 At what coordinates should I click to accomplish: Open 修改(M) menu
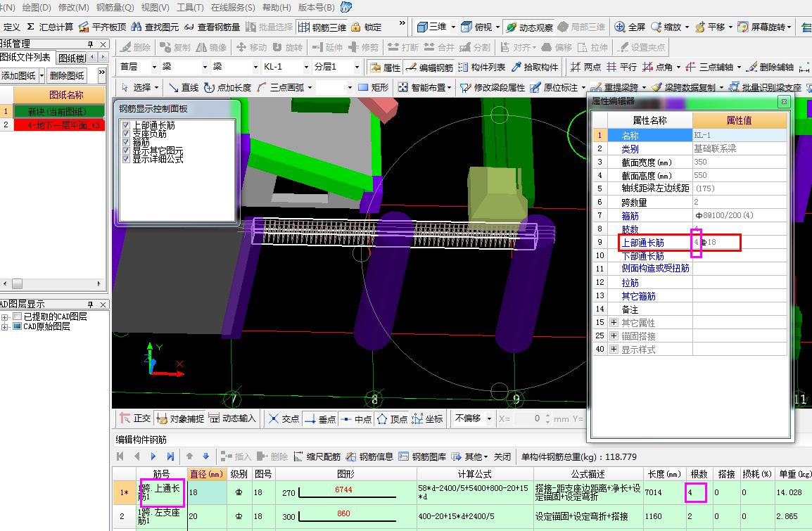[74, 7]
